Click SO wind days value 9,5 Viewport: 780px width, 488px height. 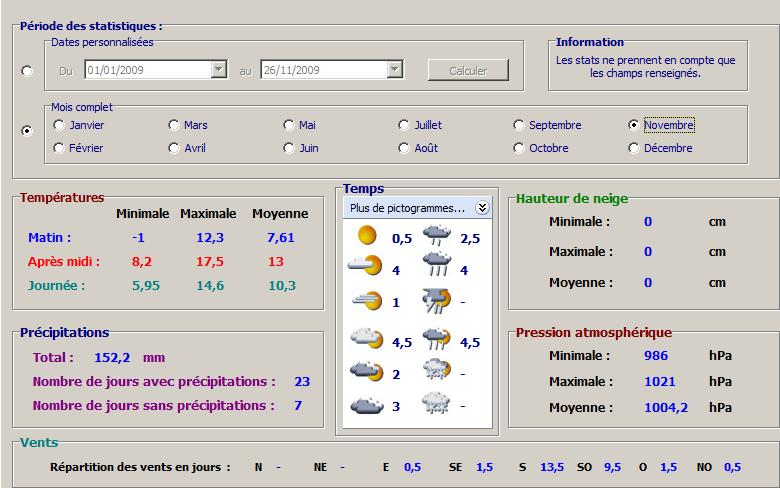[612, 468]
